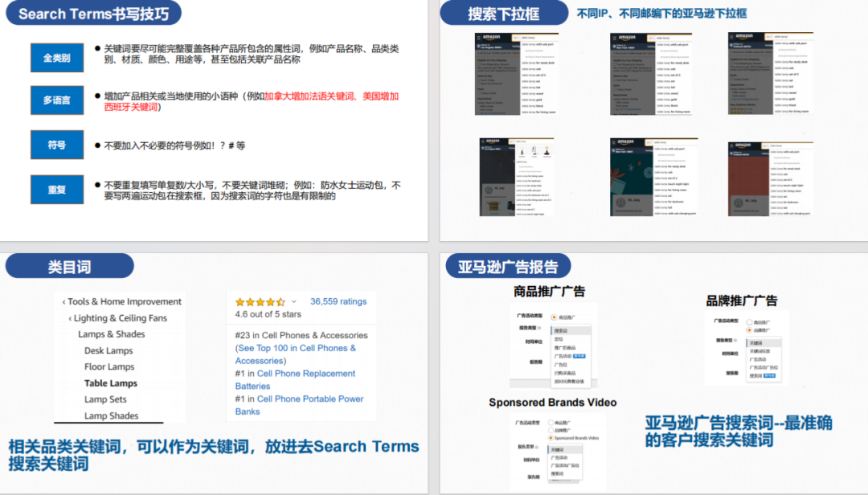Open the 36,559 ratings link

(340, 301)
